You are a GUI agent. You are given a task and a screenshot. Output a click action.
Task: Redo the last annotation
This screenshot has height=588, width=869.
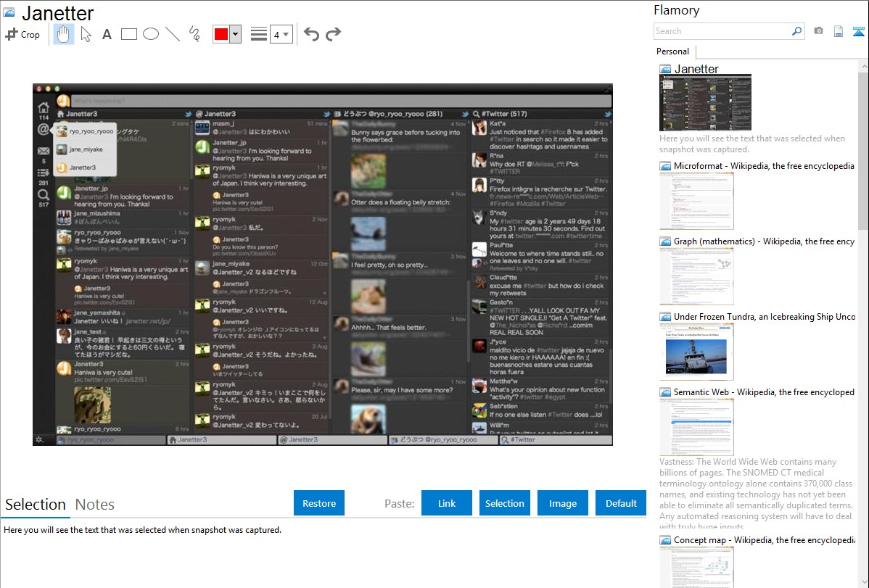coord(333,34)
